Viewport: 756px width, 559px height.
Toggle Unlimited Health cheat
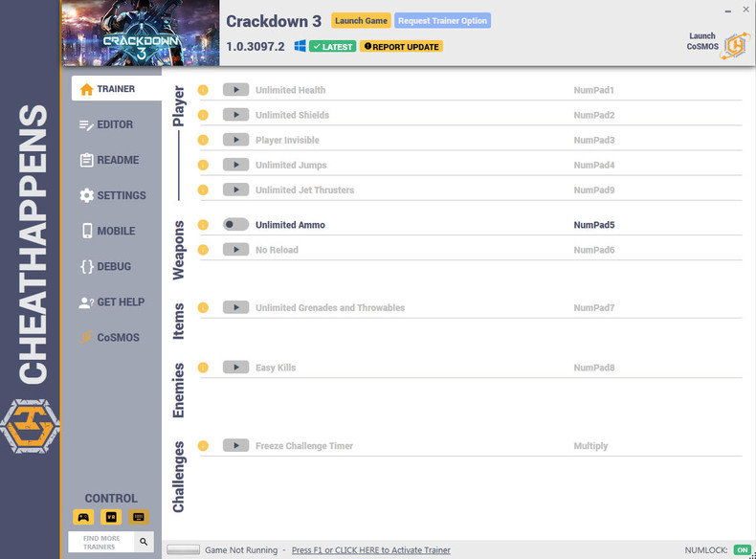pyautogui.click(x=235, y=90)
